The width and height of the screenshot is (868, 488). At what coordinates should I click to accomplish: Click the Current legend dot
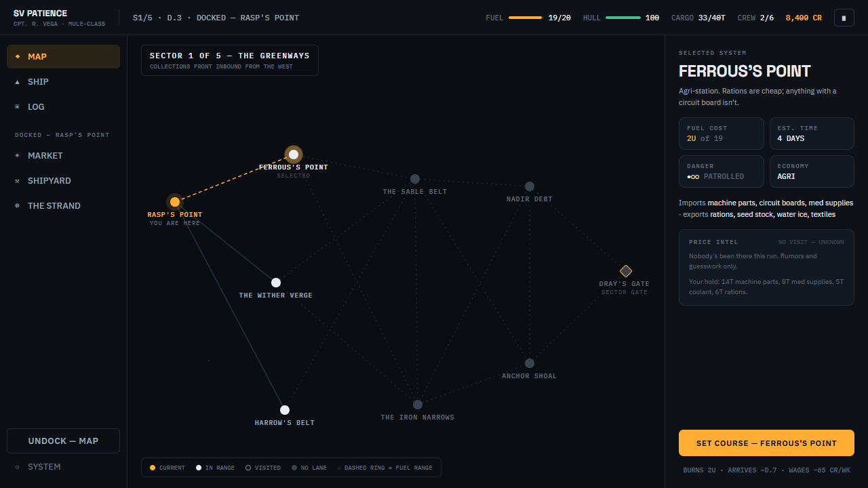click(x=153, y=468)
